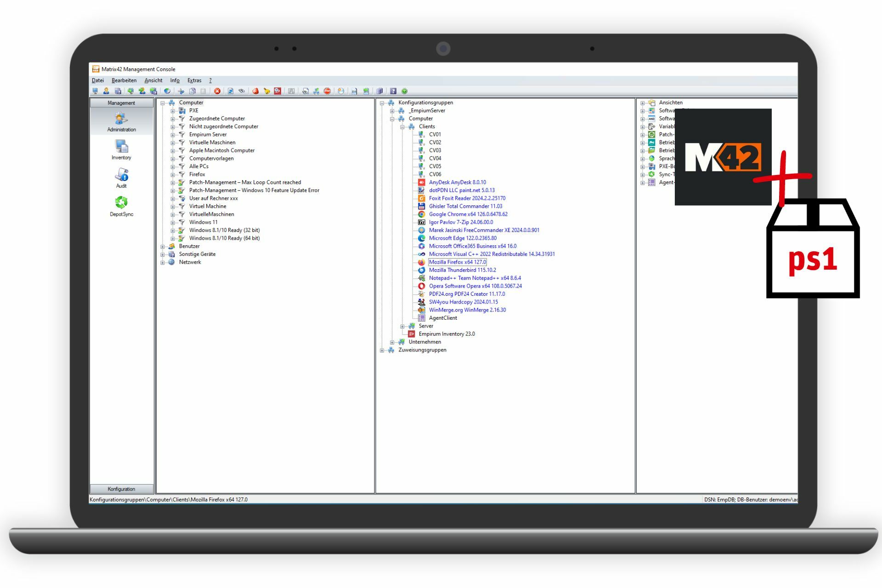Expand the Sonstige Geräte node

pos(163,254)
